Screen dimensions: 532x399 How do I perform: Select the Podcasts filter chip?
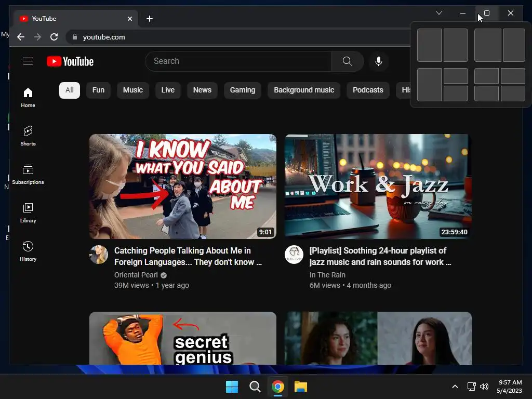[368, 90]
